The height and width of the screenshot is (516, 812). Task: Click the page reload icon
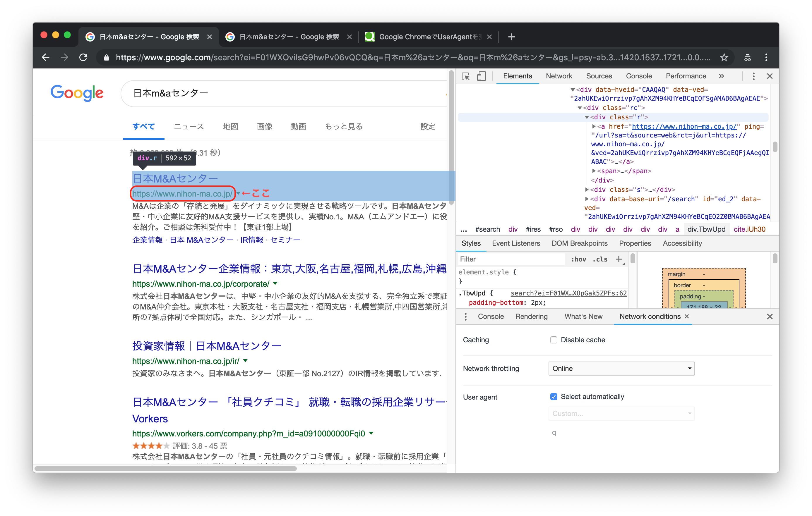pyautogui.click(x=84, y=57)
